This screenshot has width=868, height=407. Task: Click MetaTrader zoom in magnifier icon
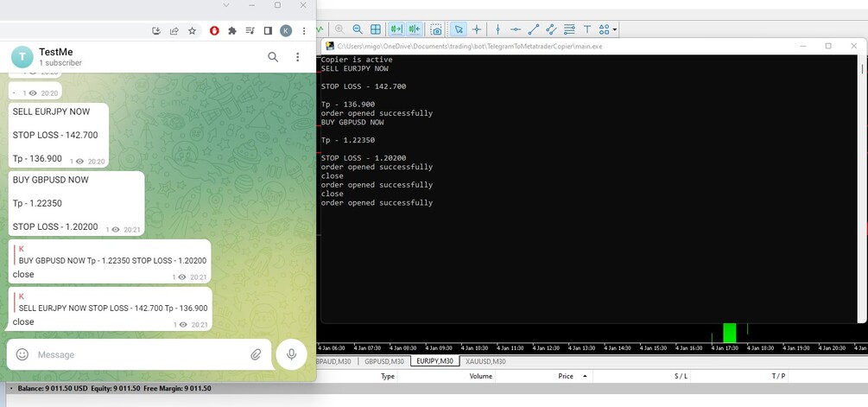(339, 29)
